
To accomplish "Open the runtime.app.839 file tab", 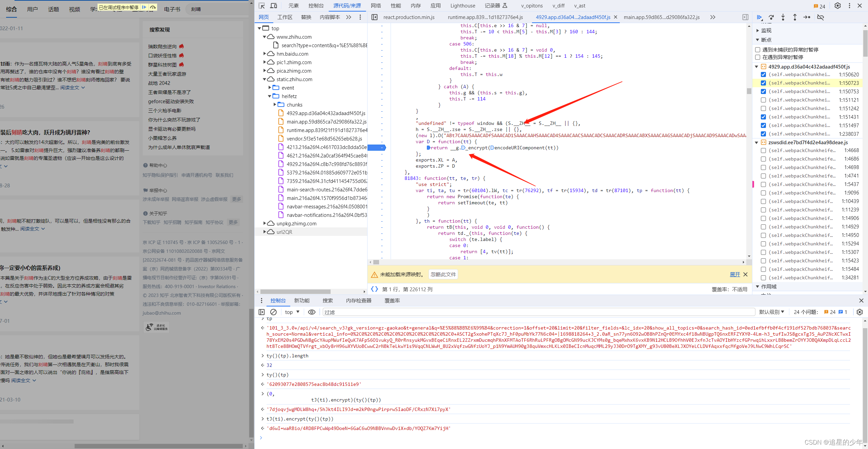I will [485, 17].
